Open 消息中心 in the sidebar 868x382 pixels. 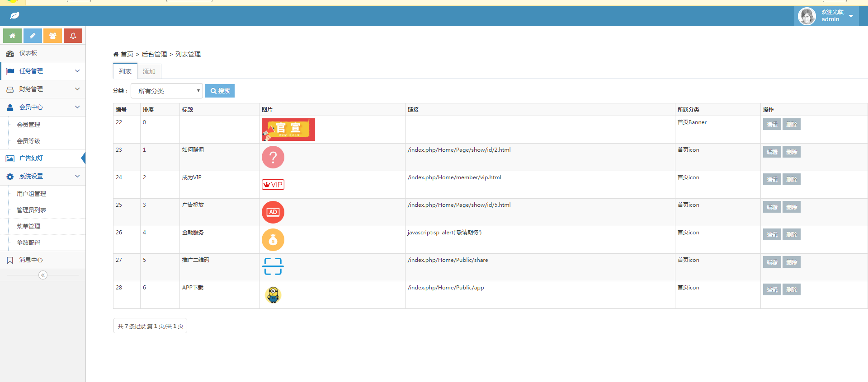click(x=31, y=260)
